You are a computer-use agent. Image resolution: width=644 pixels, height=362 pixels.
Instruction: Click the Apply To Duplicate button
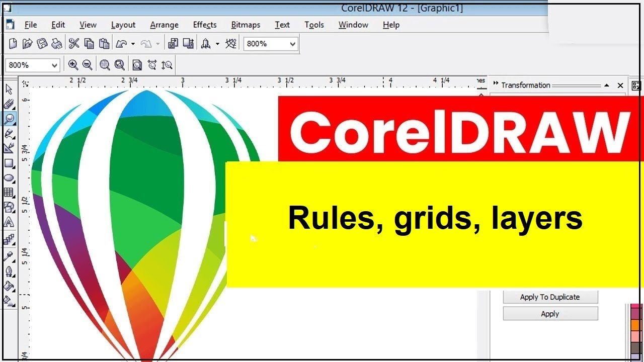tap(550, 297)
